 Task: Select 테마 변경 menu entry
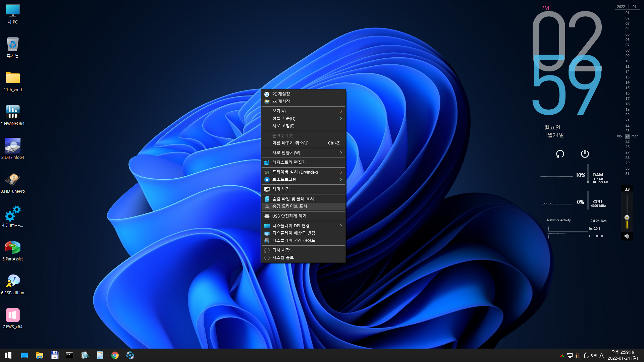[x=303, y=189]
